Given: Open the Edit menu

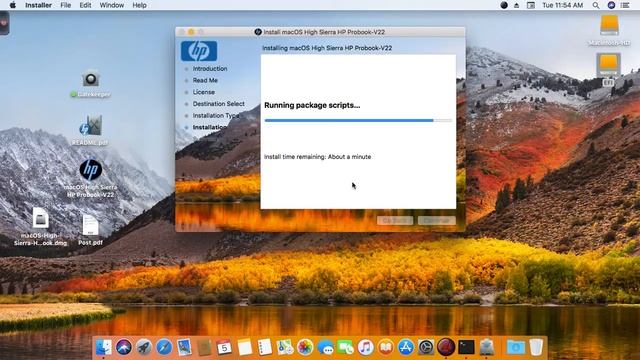Looking at the screenshot, I should point(85,5).
